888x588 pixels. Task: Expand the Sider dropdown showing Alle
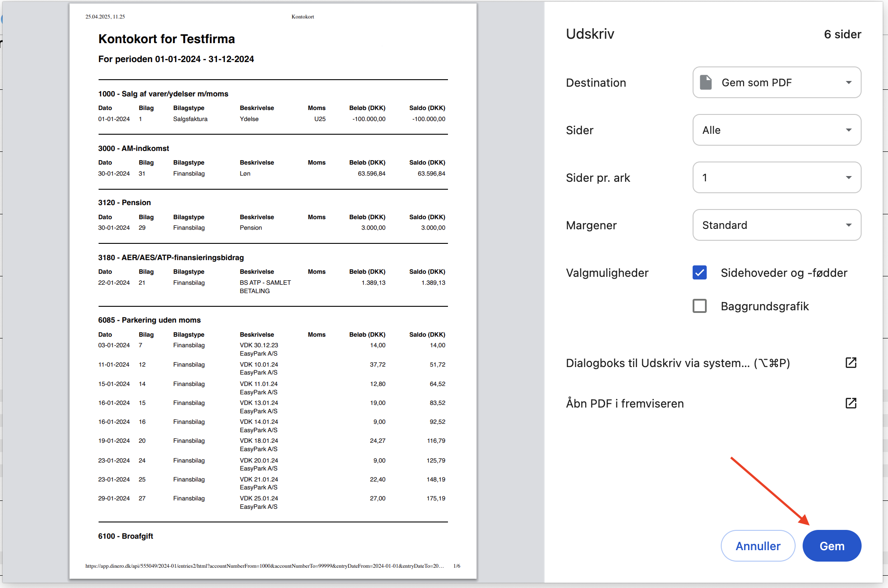[777, 130]
